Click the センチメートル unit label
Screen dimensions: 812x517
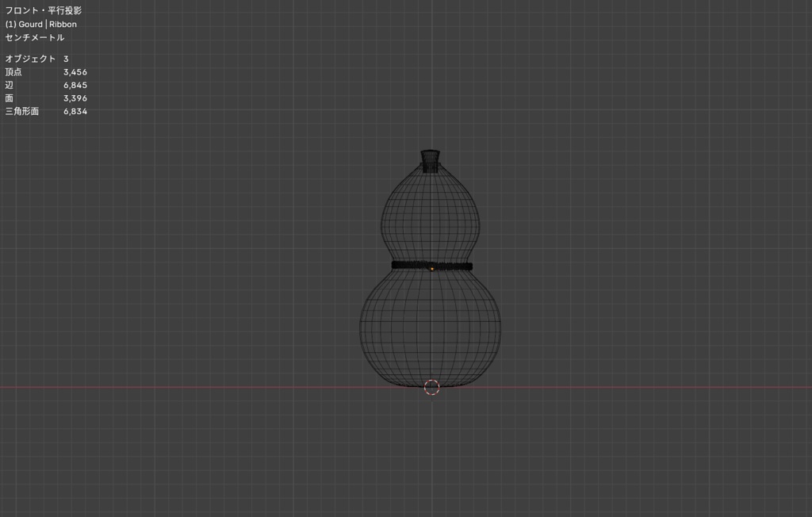35,37
